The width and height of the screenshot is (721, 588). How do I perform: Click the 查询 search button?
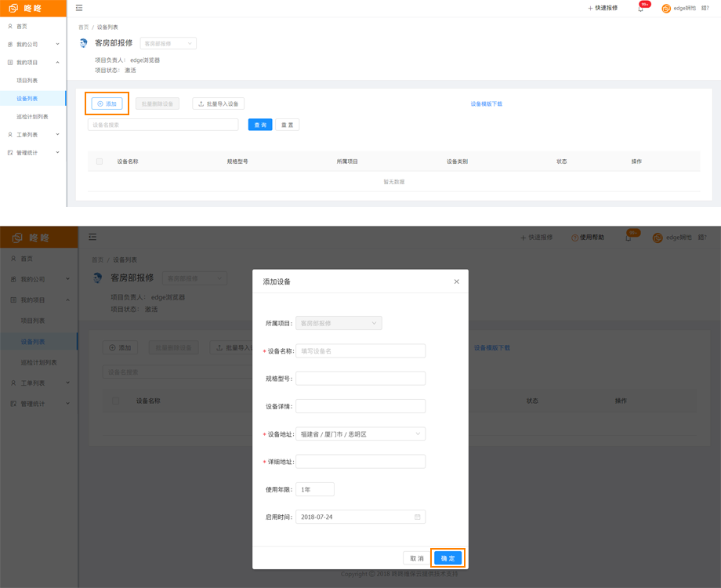260,125
